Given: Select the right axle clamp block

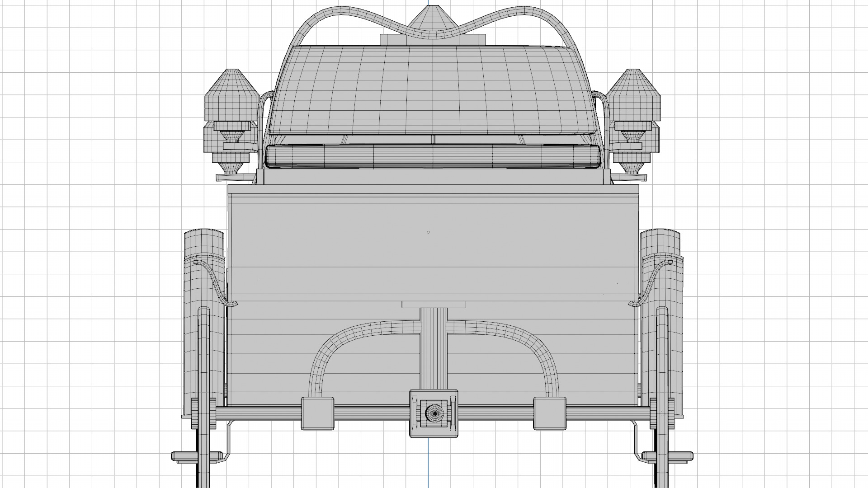Looking at the screenshot, I should (x=550, y=413).
